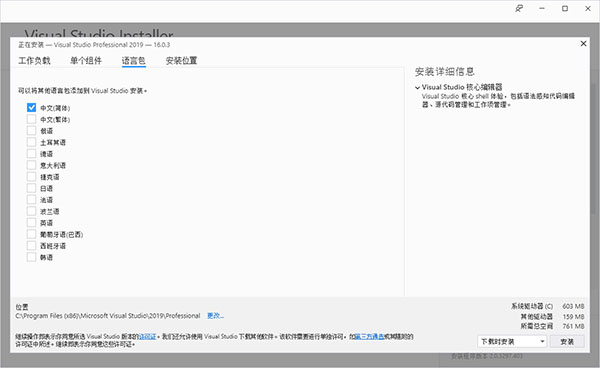Open the feedback icon in title bar
The width and height of the screenshot is (600, 368).
pyautogui.click(x=519, y=8)
